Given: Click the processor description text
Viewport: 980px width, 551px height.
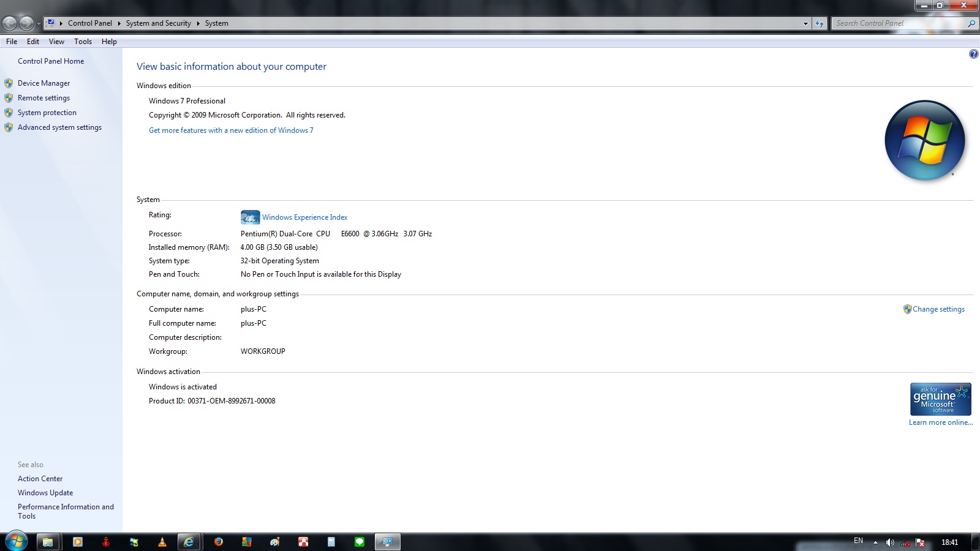Looking at the screenshot, I should (x=336, y=234).
